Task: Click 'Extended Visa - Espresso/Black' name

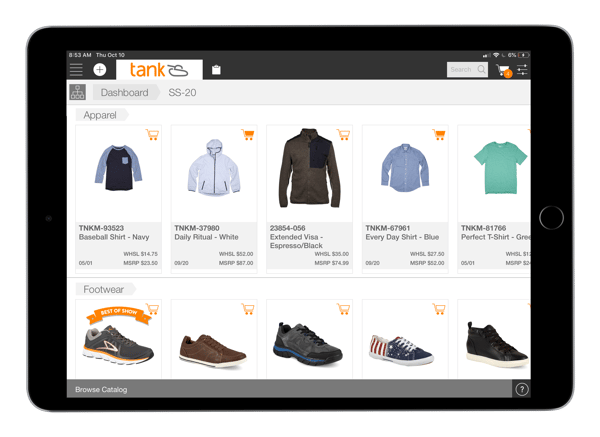Action: pos(297,241)
